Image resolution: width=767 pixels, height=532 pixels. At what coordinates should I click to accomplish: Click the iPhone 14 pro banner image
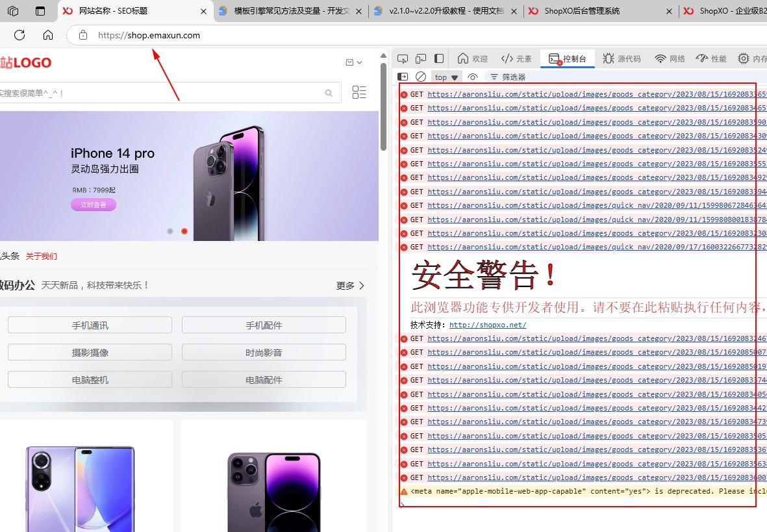coord(189,175)
